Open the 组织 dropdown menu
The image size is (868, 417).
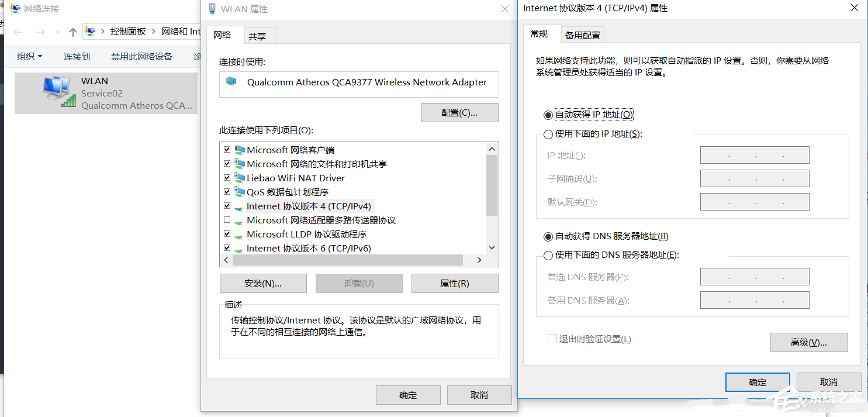pos(30,56)
